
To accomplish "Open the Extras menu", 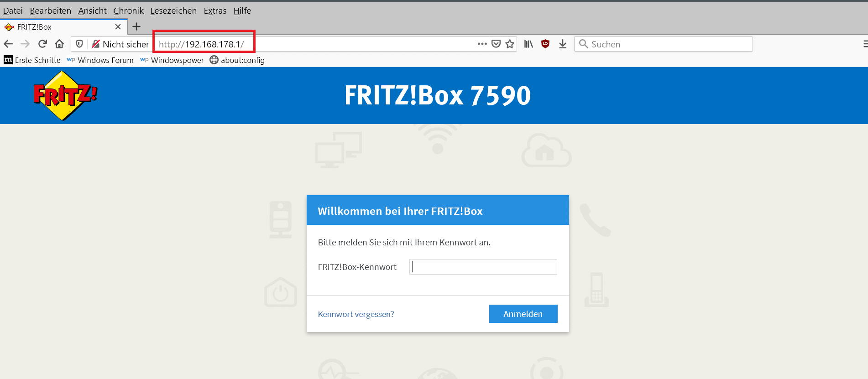I will pyautogui.click(x=215, y=10).
